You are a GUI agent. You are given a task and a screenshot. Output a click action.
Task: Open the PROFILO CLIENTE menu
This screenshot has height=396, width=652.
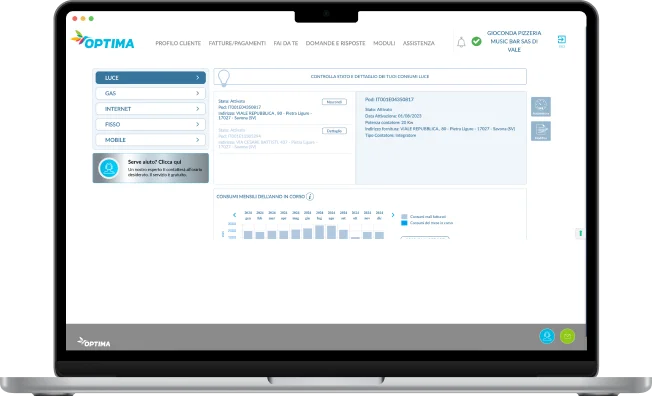pyautogui.click(x=178, y=43)
